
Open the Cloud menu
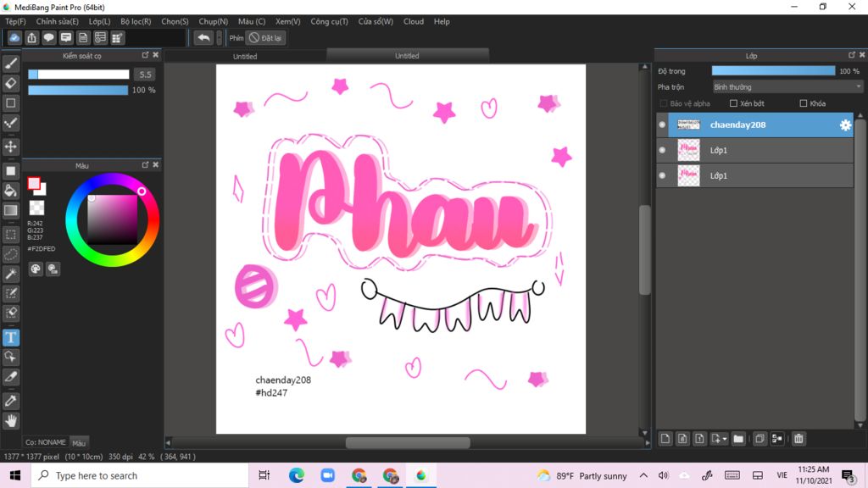pyautogui.click(x=414, y=21)
